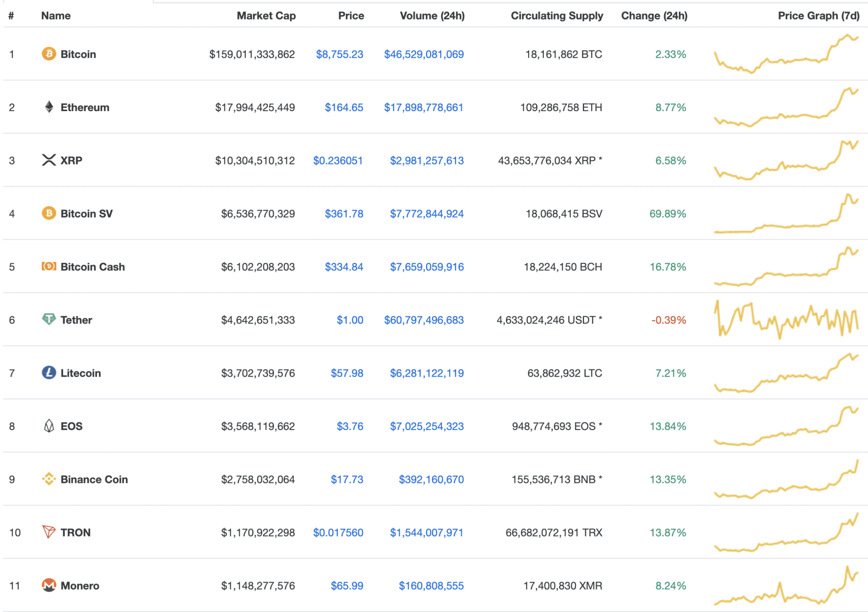Image resolution: width=868 pixels, height=612 pixels.
Task: Open Ethereum 7-day price graph
Action: 786,107
